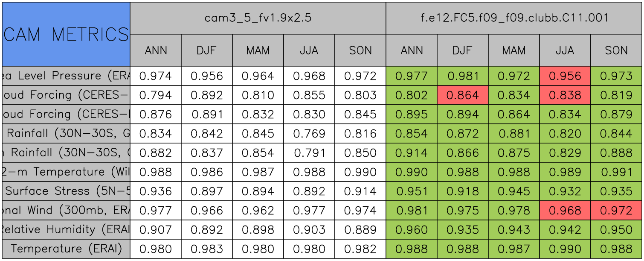Click the DJF header under cam3_5_fv1.9x2.5
This screenshot has width=644, height=261.
[206, 50]
